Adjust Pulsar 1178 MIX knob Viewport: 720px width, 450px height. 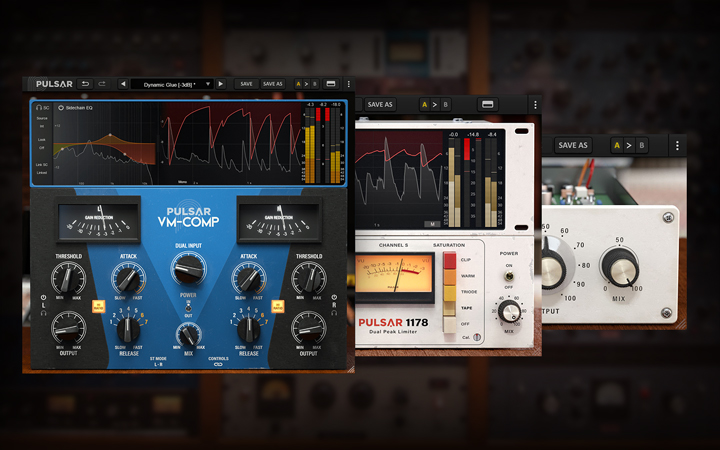coord(509,312)
